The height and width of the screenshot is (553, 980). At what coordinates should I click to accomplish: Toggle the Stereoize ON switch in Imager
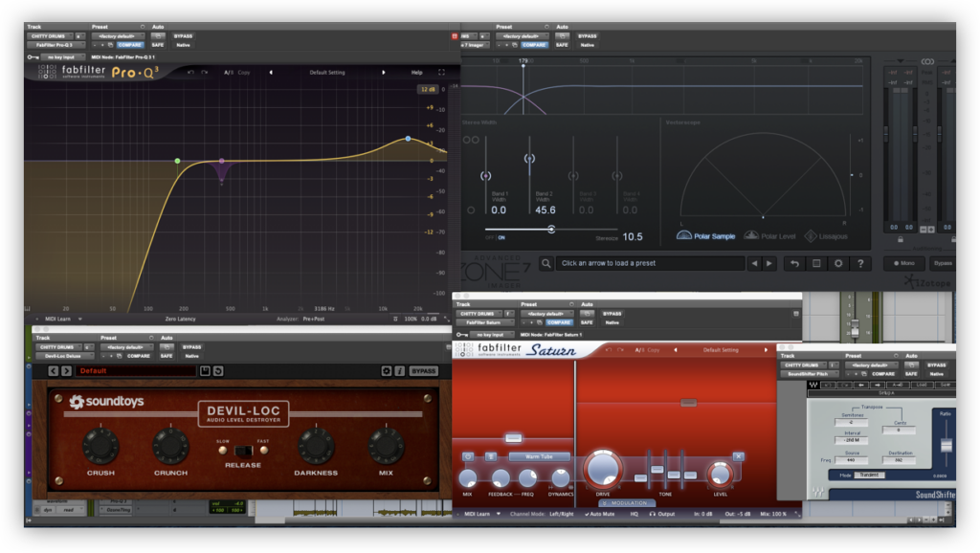pos(501,237)
